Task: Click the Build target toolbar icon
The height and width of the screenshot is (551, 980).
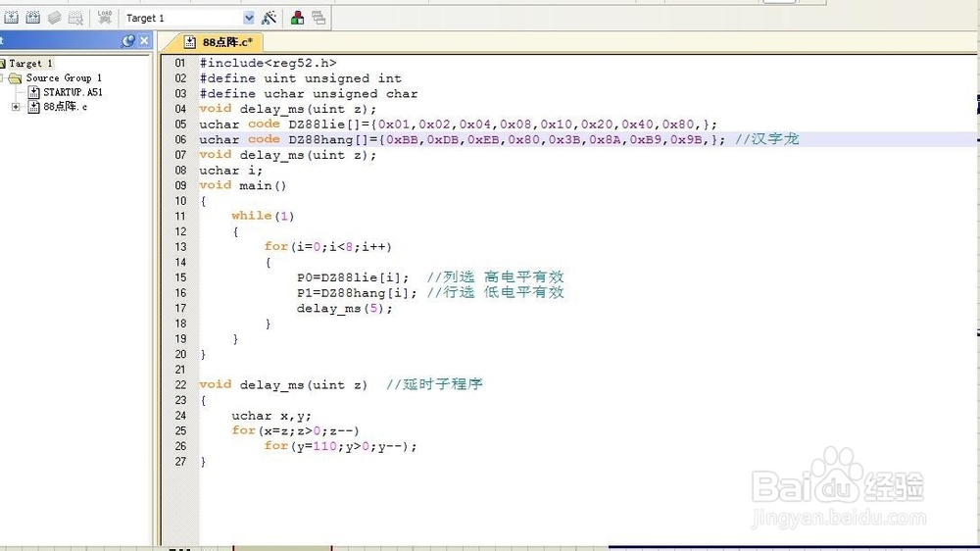Action: [x=11, y=18]
